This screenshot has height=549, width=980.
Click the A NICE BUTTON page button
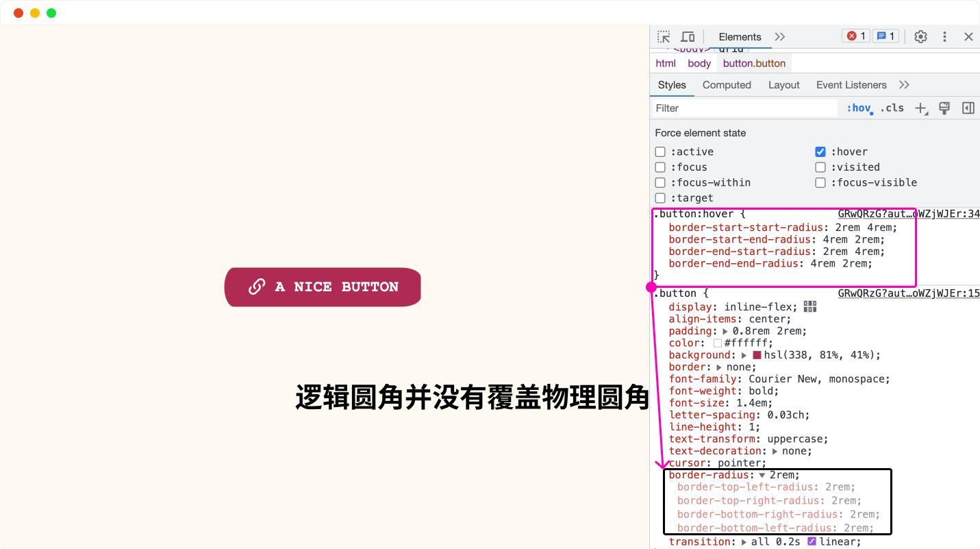tap(323, 287)
